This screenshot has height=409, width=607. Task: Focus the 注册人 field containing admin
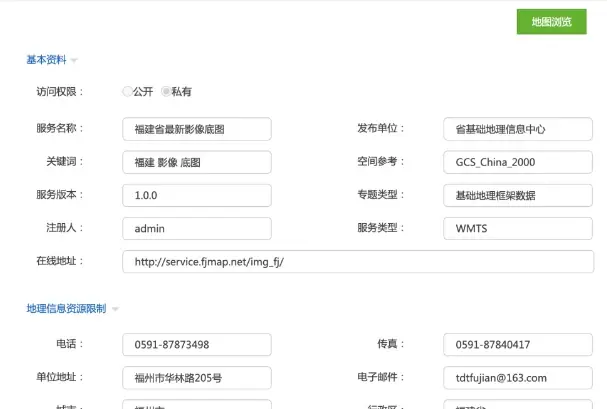[x=196, y=228]
